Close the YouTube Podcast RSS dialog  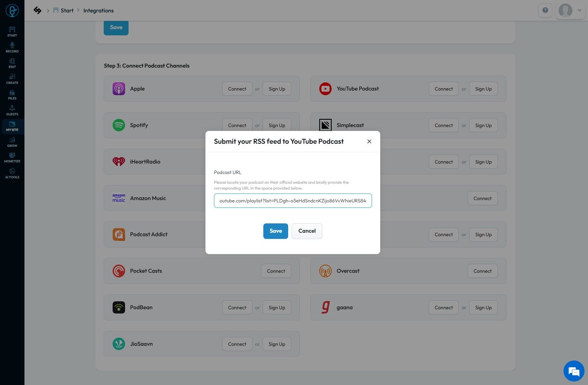tap(369, 141)
